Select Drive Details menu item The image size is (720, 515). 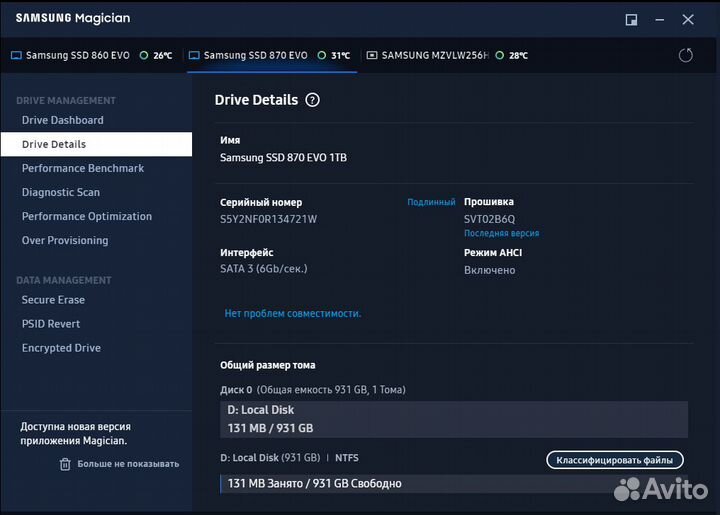click(96, 144)
